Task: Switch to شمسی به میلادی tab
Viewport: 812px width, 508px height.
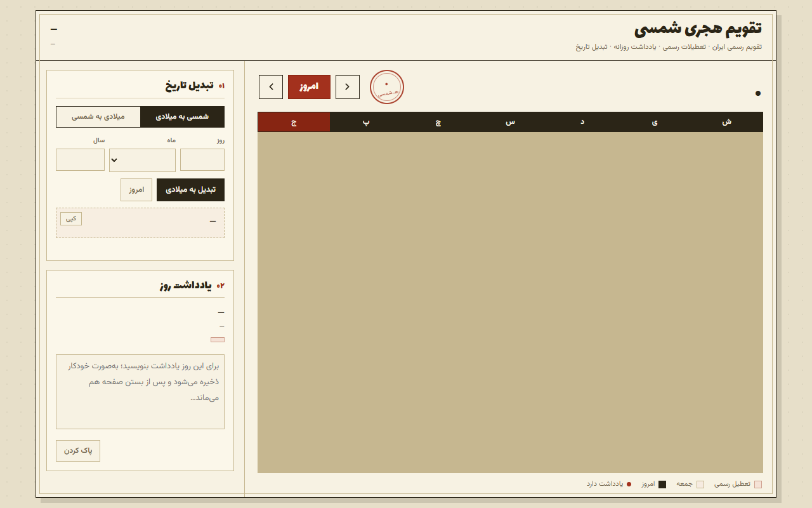Action: [182, 117]
